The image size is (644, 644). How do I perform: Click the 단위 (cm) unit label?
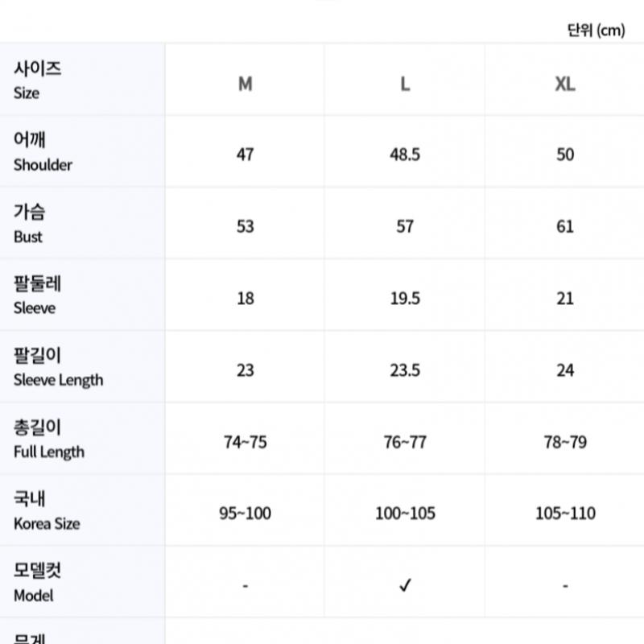(596, 31)
